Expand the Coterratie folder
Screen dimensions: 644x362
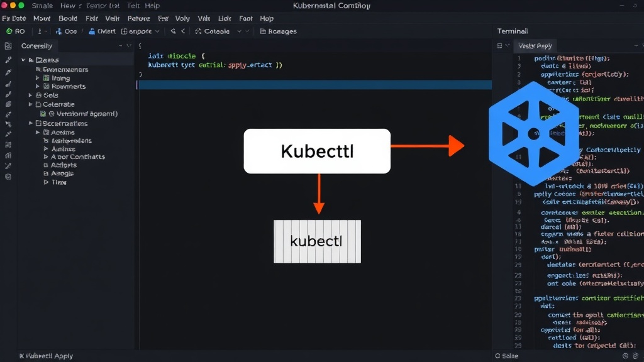click(30, 104)
